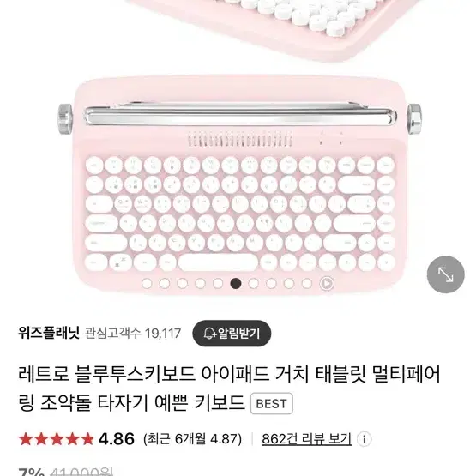Open the pink retro keyboard product image

point(239,184)
